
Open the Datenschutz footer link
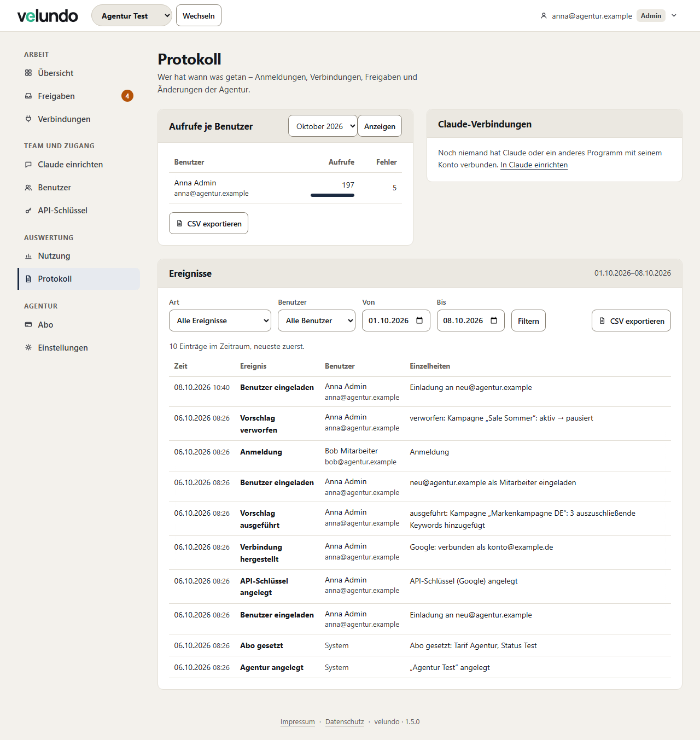pos(345,721)
